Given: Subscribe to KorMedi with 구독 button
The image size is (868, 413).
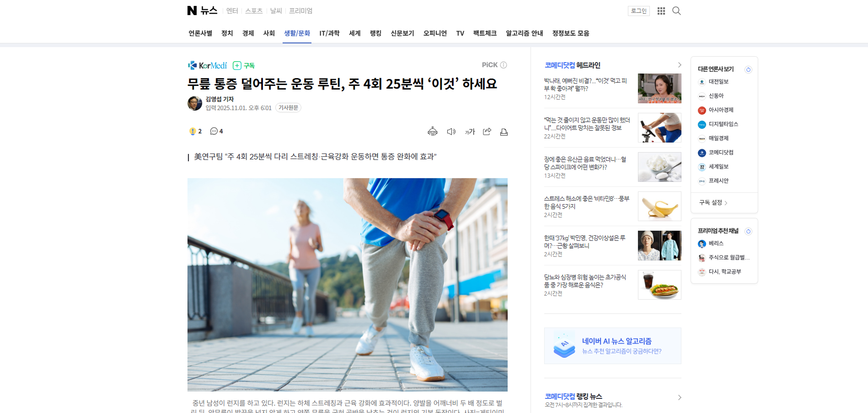Looking at the screenshot, I should 244,65.
